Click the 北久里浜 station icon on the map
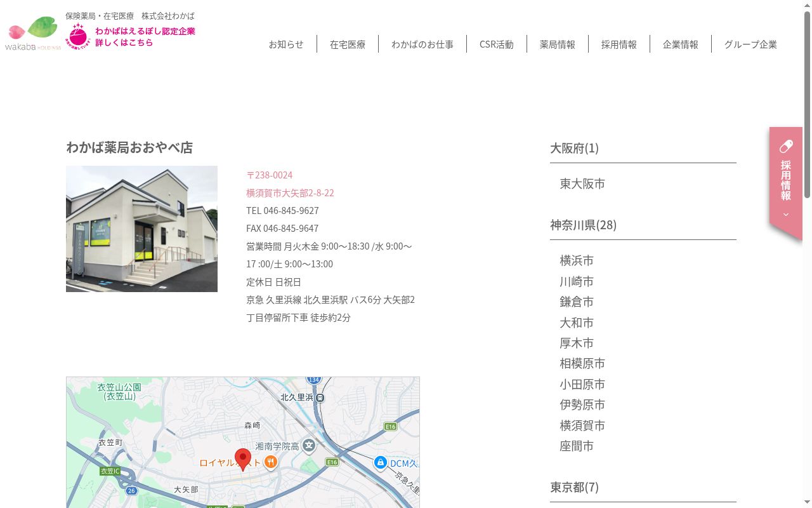This screenshot has width=812, height=508. point(320,398)
